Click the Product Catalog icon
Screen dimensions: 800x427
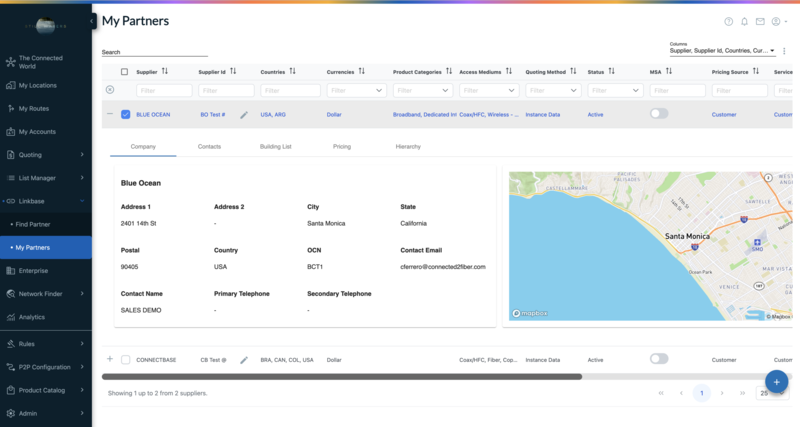[x=10, y=390]
